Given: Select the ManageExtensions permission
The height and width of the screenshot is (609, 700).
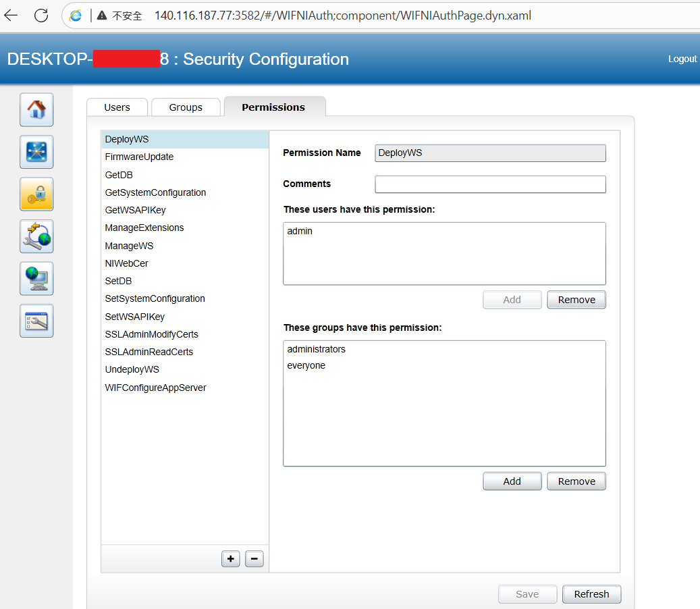Looking at the screenshot, I should (185, 228).
